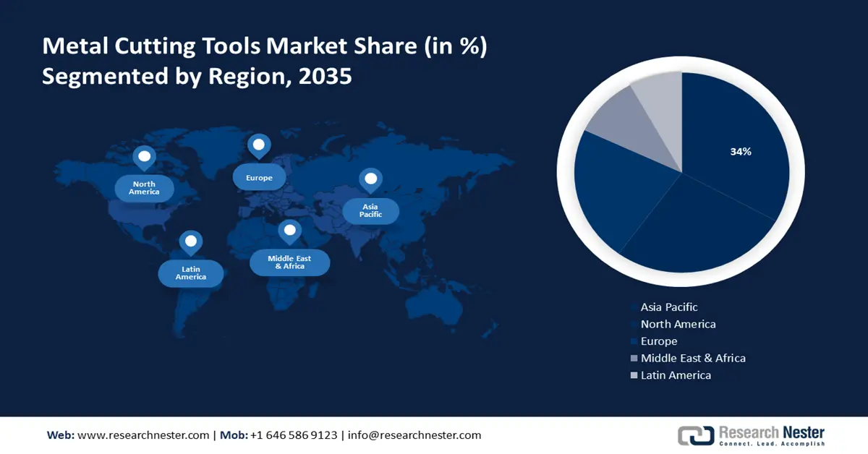The height and width of the screenshot is (454, 868).
Task: Click the Segmented by Region, 2035 subtitle
Action: 197,77
